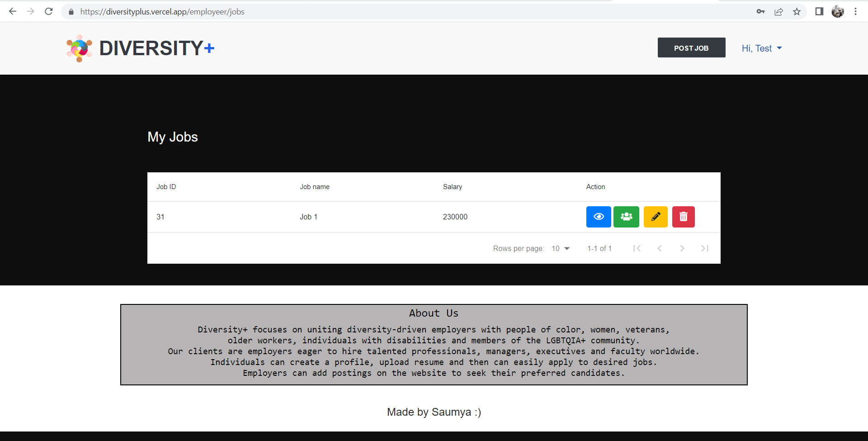868x441 pixels.
Task: Click the 1-1 of 1 pagination text
Action: pyautogui.click(x=599, y=248)
